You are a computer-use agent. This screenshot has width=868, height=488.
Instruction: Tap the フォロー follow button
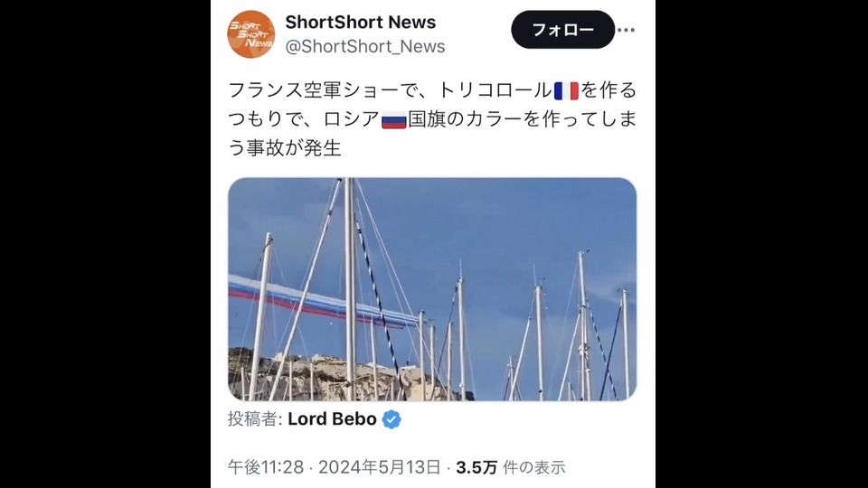click(x=563, y=30)
